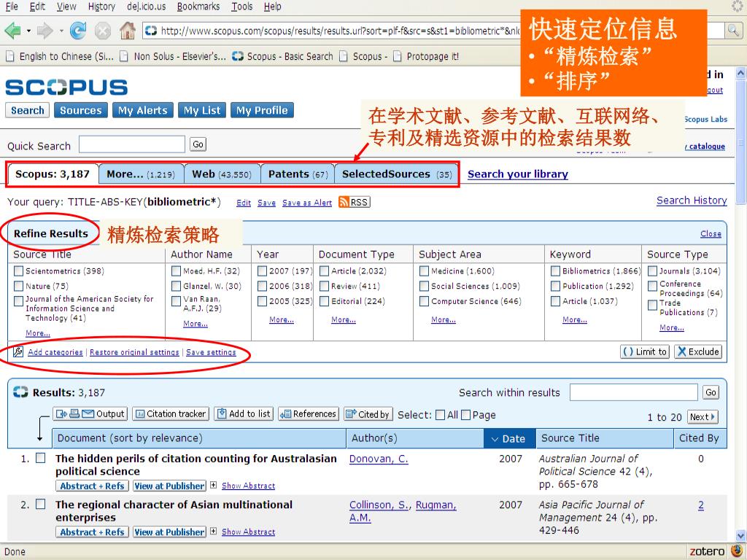Check author Moed, H.F. (32)
The height and width of the screenshot is (560, 747).
point(176,271)
